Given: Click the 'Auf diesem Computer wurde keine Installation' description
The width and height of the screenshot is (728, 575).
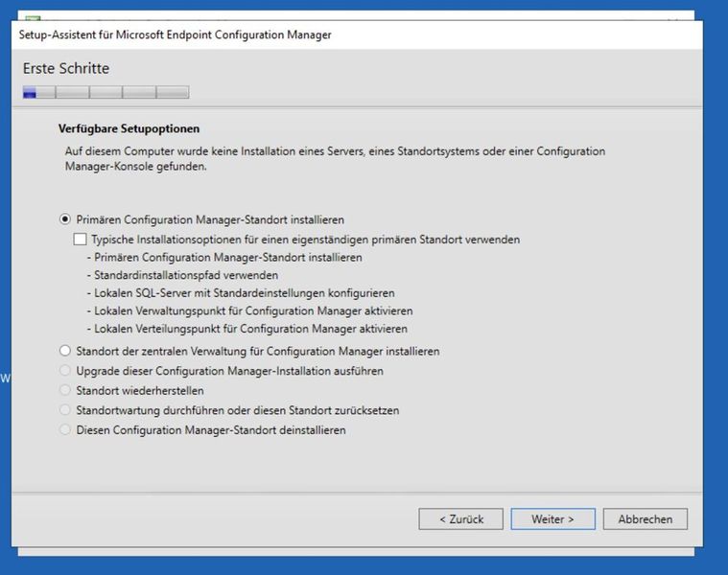Looking at the screenshot, I should (x=335, y=158).
